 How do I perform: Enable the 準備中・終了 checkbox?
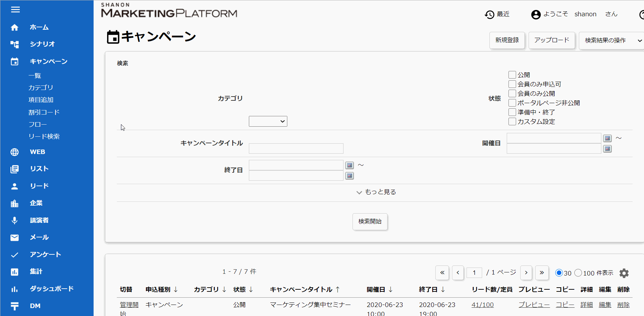tap(512, 112)
